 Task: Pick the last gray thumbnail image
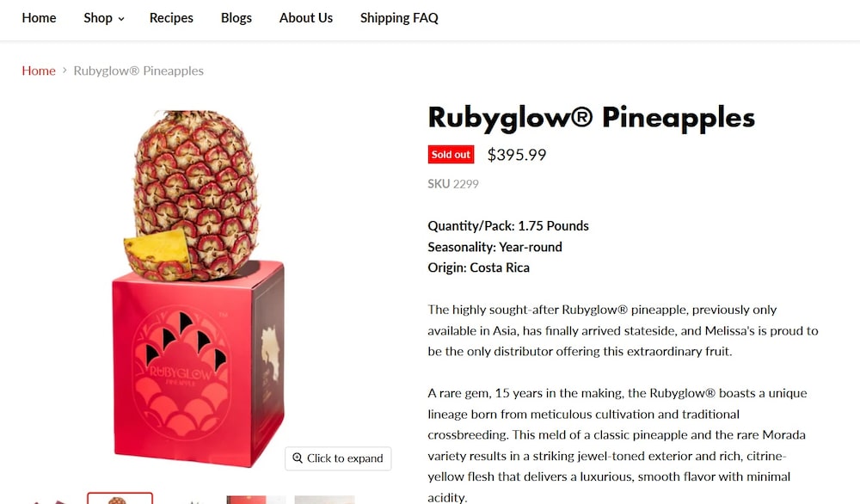coord(324,500)
